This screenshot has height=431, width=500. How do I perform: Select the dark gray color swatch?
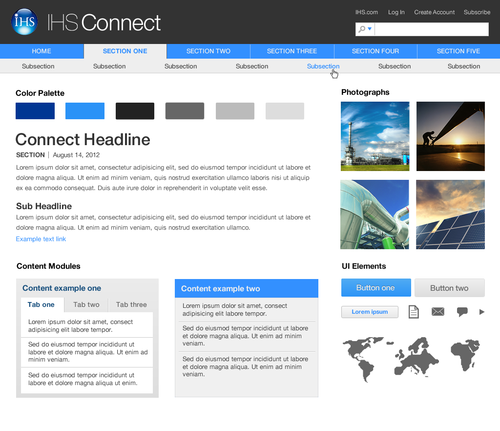click(185, 111)
